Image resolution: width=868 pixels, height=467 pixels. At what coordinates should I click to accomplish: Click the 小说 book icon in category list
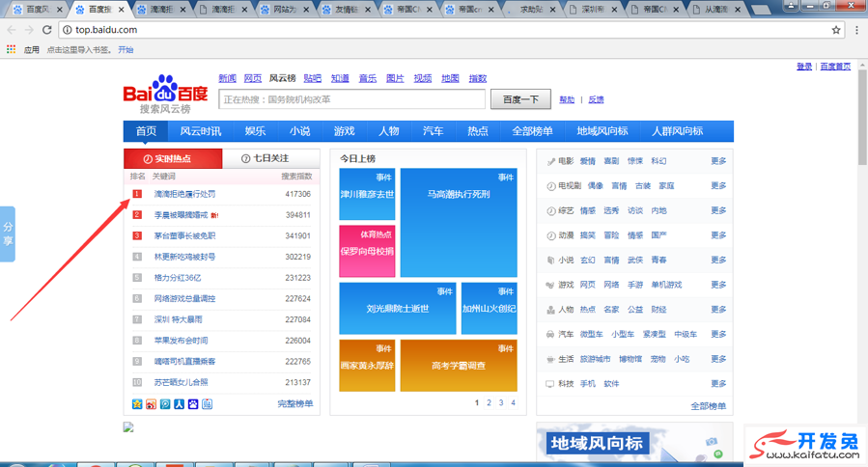(550, 261)
